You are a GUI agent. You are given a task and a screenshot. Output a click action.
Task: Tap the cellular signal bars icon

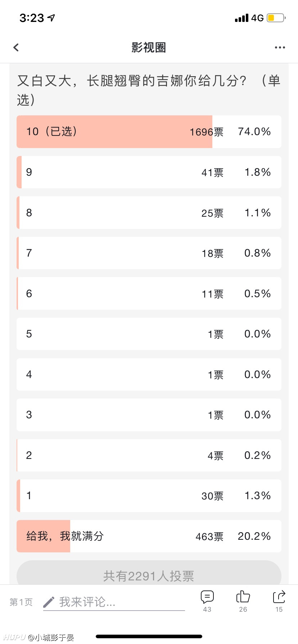241,18
